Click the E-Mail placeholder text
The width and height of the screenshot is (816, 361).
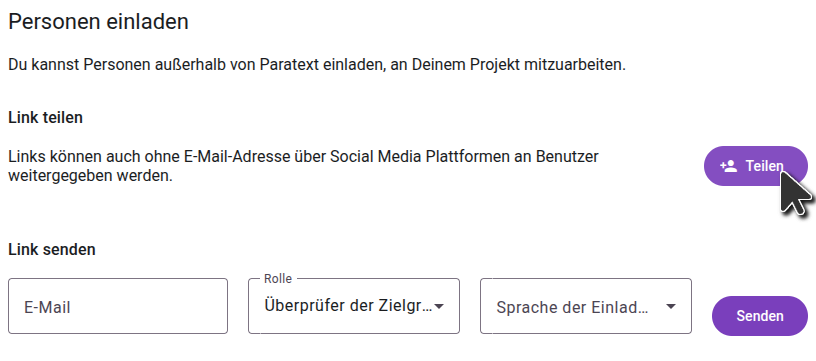point(47,307)
